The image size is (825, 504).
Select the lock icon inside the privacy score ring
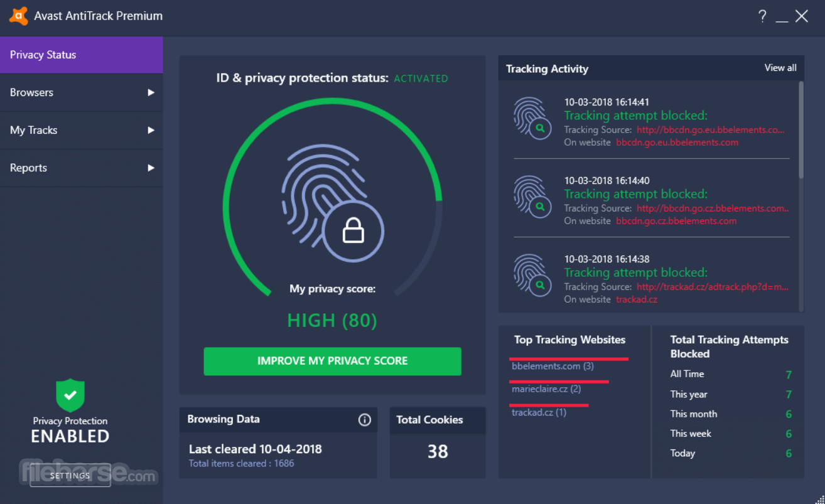tap(352, 230)
